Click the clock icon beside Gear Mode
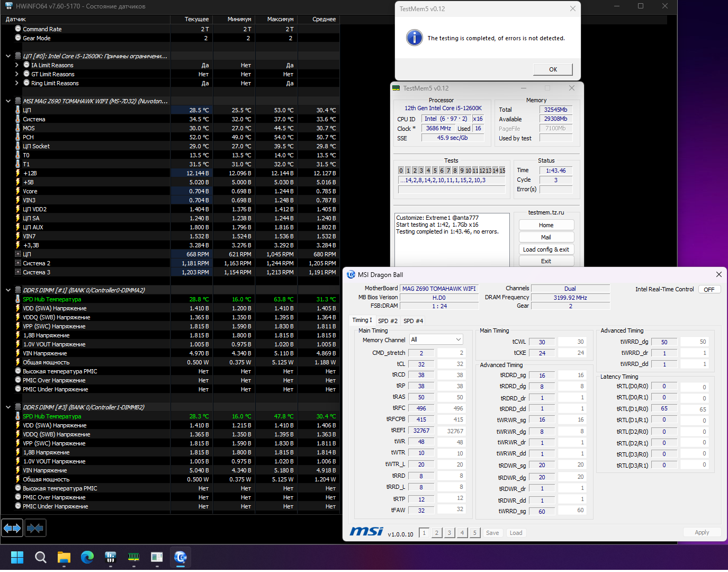This screenshot has width=728, height=572. click(x=18, y=38)
